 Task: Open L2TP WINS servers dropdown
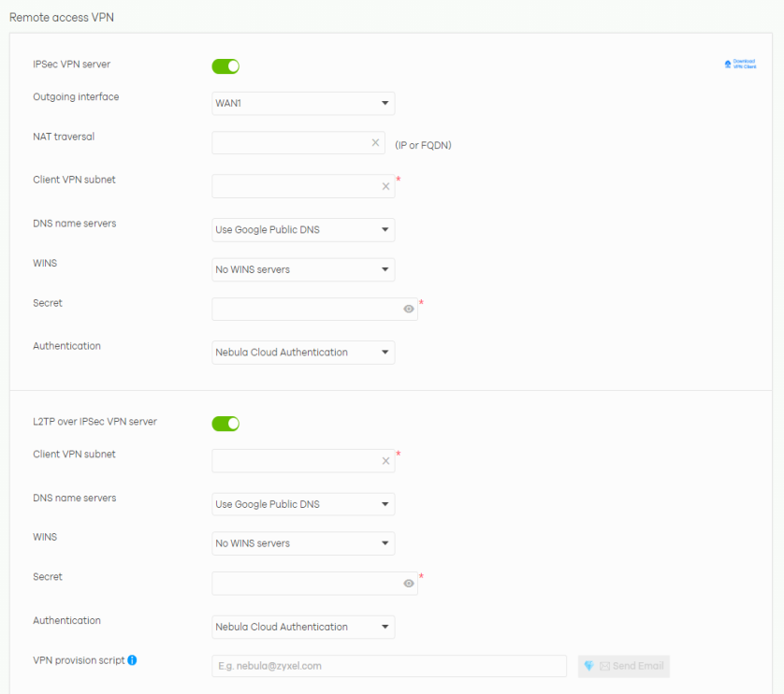(x=303, y=543)
